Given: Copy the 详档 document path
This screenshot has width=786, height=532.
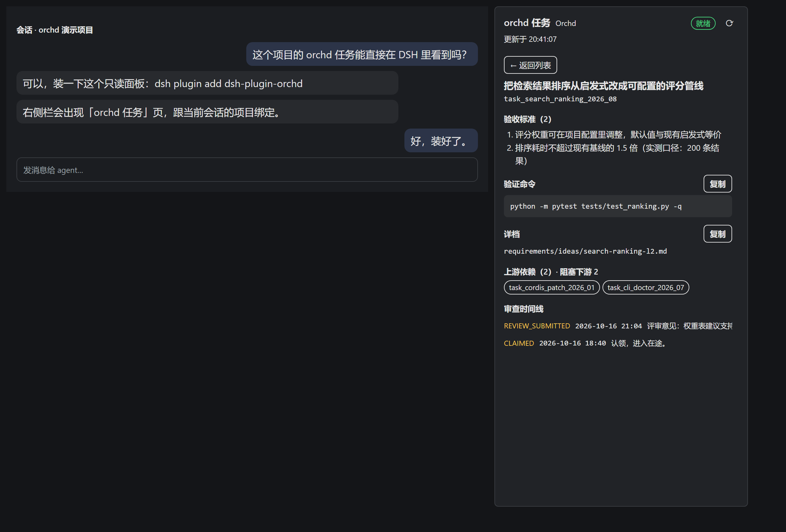Looking at the screenshot, I should pyautogui.click(x=717, y=234).
